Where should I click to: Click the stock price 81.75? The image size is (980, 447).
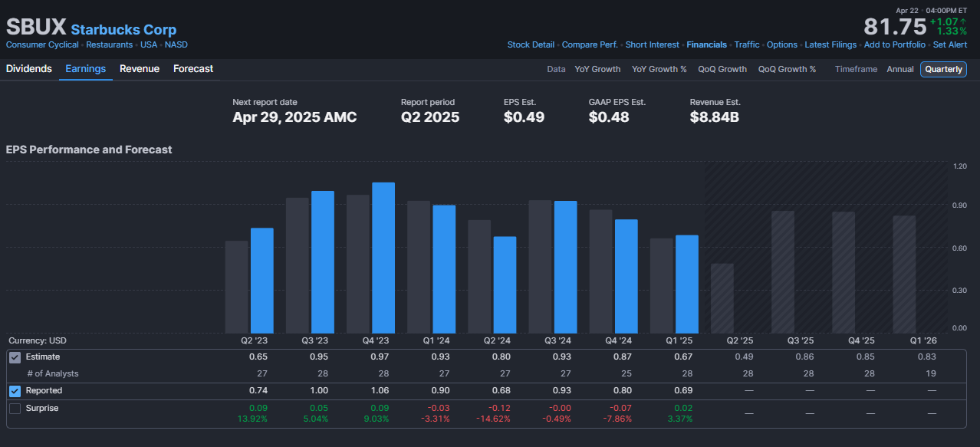click(x=895, y=27)
